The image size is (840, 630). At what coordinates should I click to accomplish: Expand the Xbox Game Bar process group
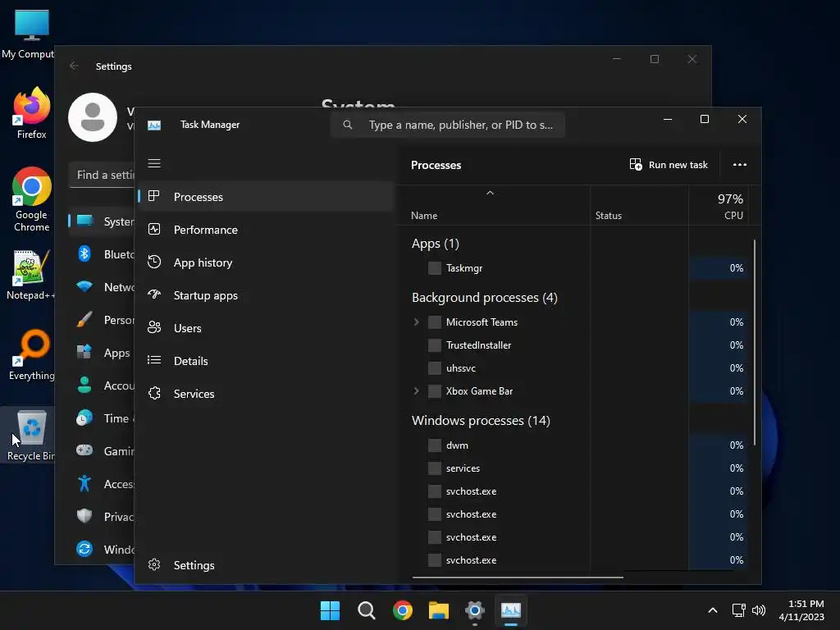[416, 391]
